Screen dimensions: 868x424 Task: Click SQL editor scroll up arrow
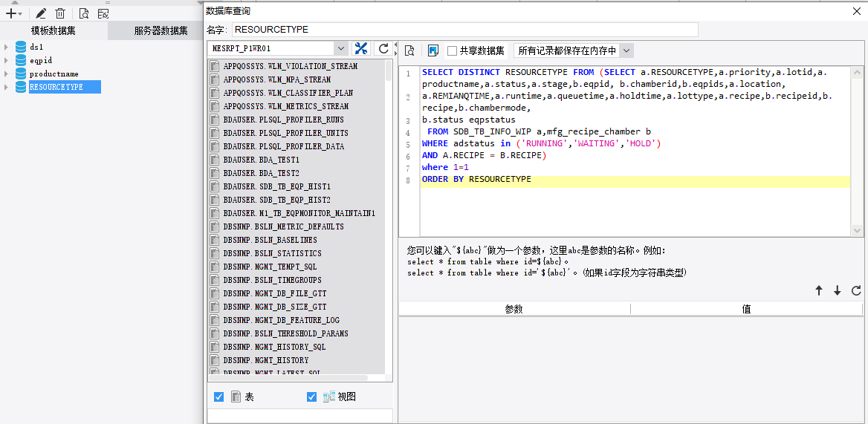coord(857,73)
